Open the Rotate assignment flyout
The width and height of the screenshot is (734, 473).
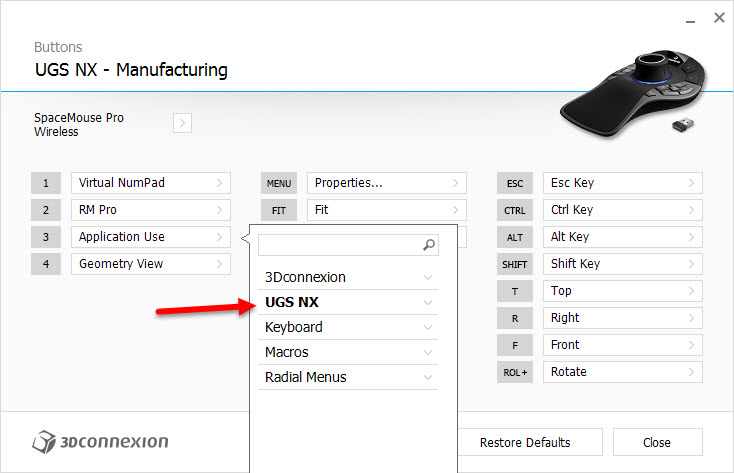pyautogui.click(x=623, y=372)
